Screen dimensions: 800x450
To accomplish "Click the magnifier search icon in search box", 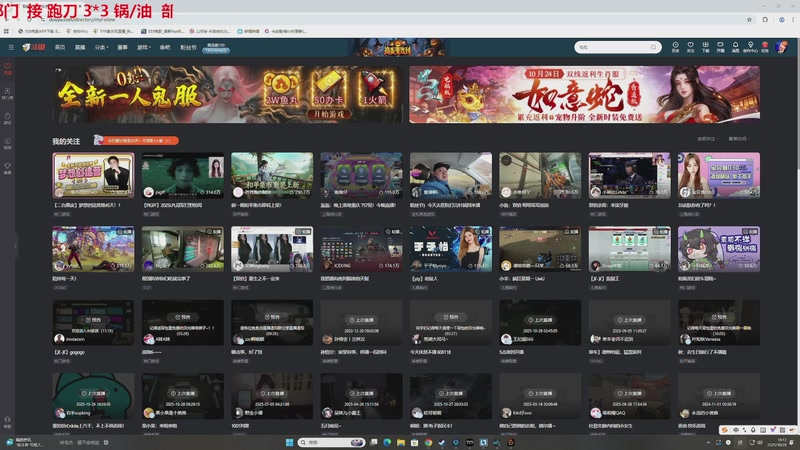I will coord(654,47).
